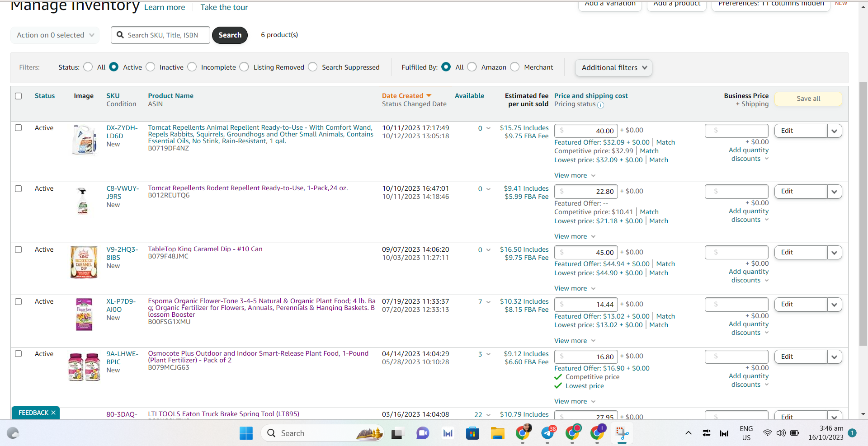This screenshot has width=868, height=446.
Task: Click the page vertical scrollbar thumb
Action: pyautogui.click(x=863, y=214)
